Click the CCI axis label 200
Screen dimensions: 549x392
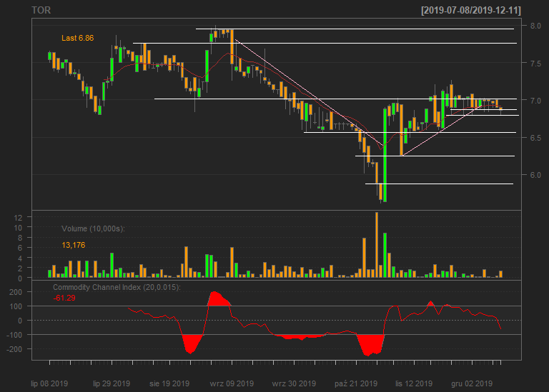pos(16,292)
